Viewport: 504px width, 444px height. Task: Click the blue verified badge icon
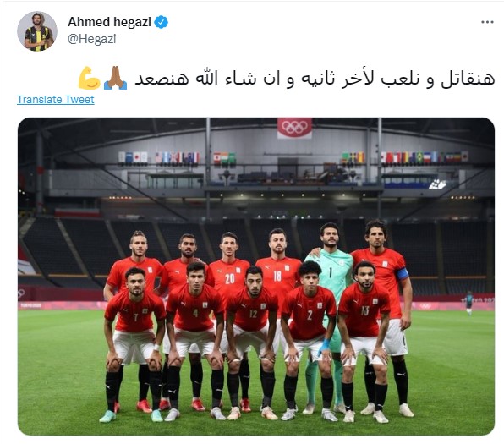coord(161,22)
